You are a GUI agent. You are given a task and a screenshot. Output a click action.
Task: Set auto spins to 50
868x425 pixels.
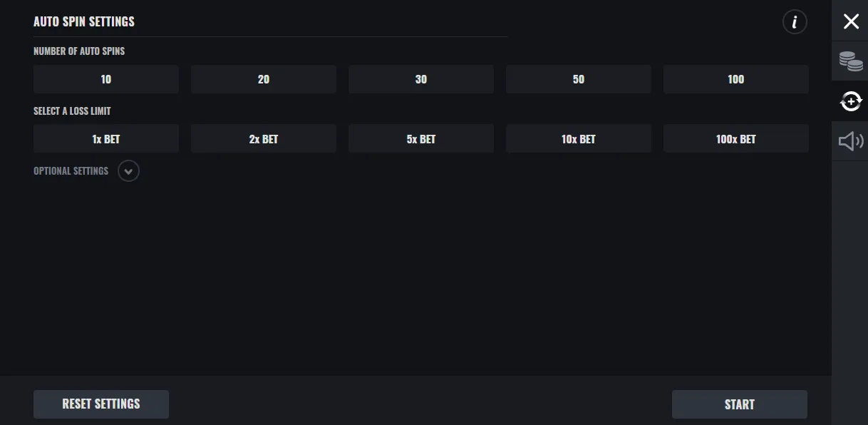[x=579, y=79]
